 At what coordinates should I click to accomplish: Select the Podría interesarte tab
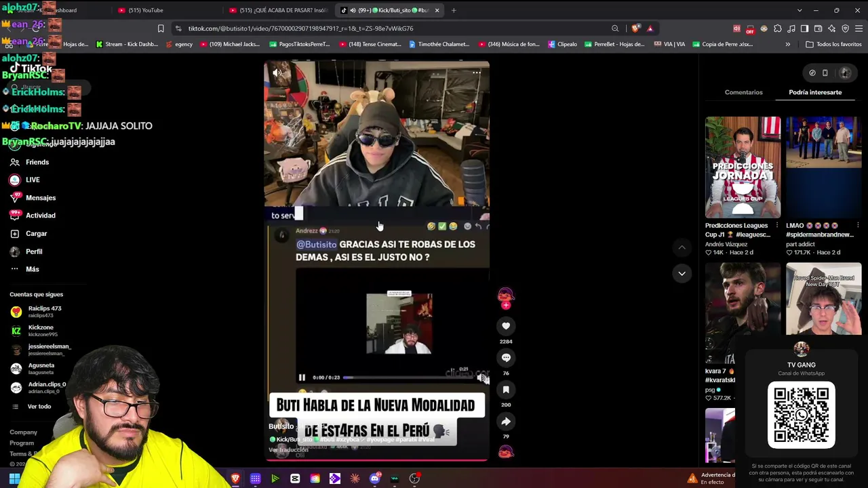point(815,92)
